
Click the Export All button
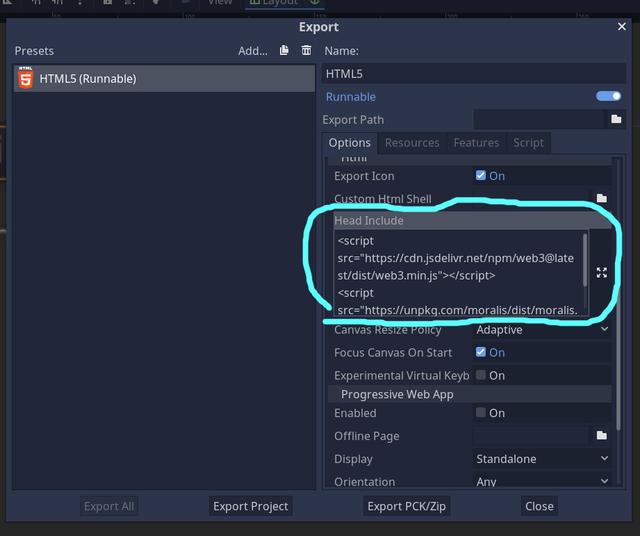(x=109, y=506)
